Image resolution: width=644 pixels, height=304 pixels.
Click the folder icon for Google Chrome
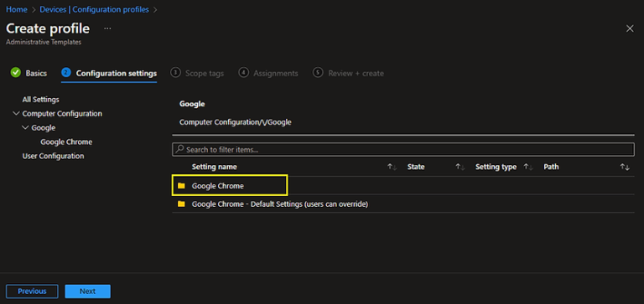point(181,186)
